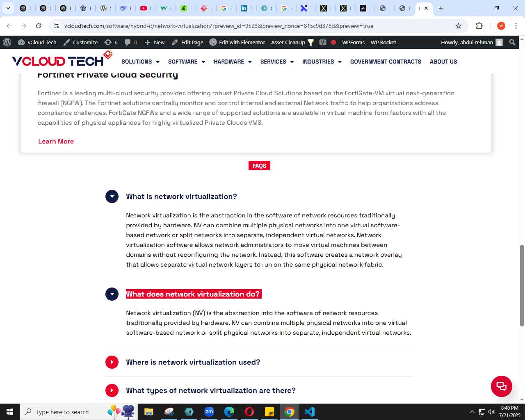Click 'Where is network virtualization used?' heading
Image resolution: width=525 pixels, height=420 pixels.
[x=193, y=362]
